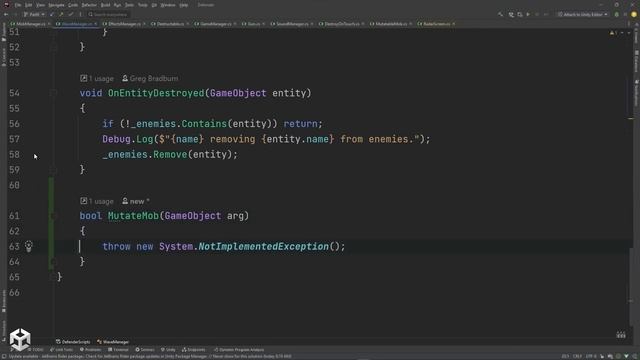
Task: Click the 'Greg Bradburn' author code lens
Action: [154, 78]
